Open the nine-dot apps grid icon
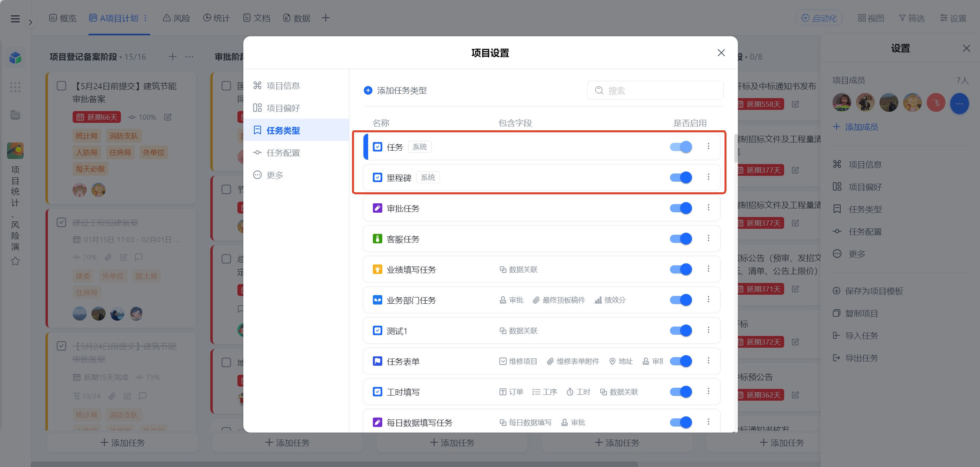 15,87
